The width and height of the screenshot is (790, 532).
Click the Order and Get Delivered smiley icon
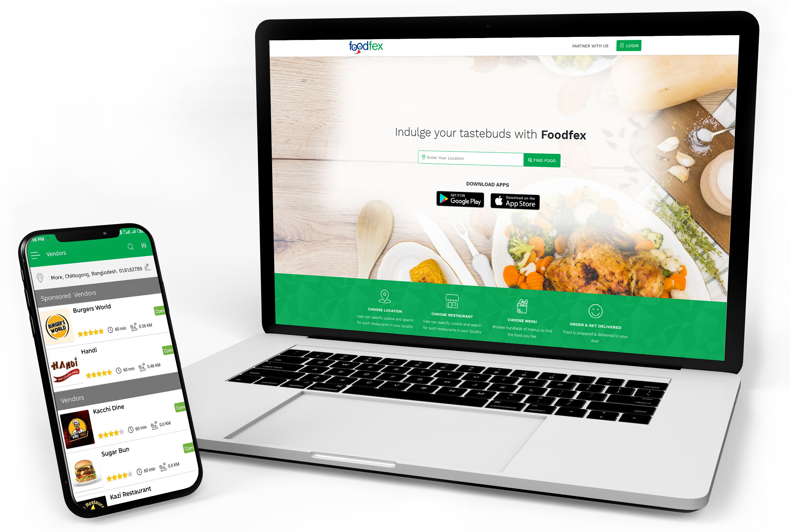[x=595, y=310]
